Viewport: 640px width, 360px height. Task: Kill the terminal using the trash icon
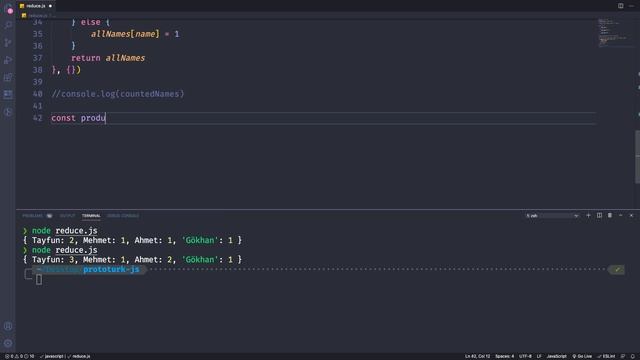610,216
